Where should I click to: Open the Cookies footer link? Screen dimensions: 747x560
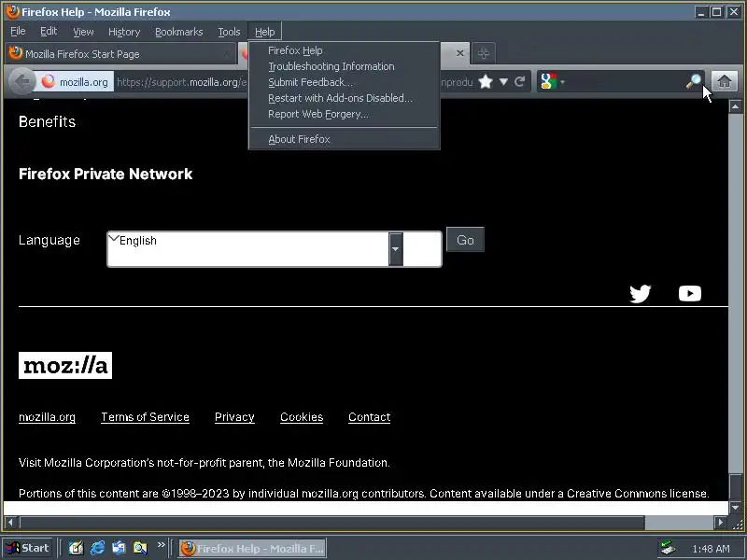[x=302, y=417]
